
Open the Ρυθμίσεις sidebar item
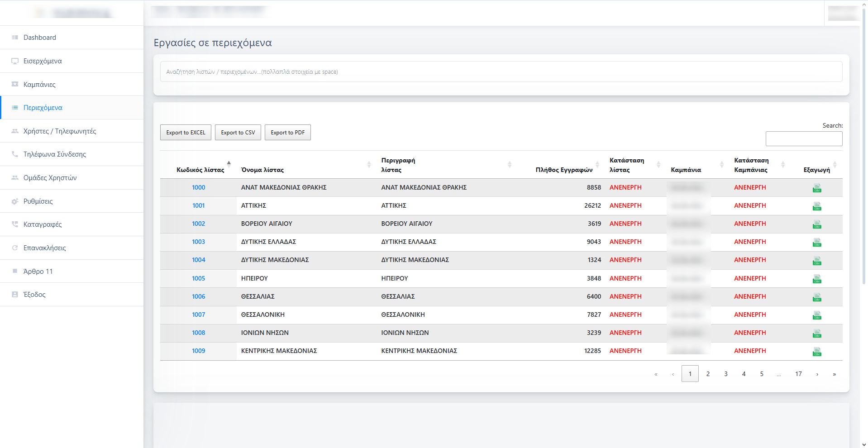38,201
